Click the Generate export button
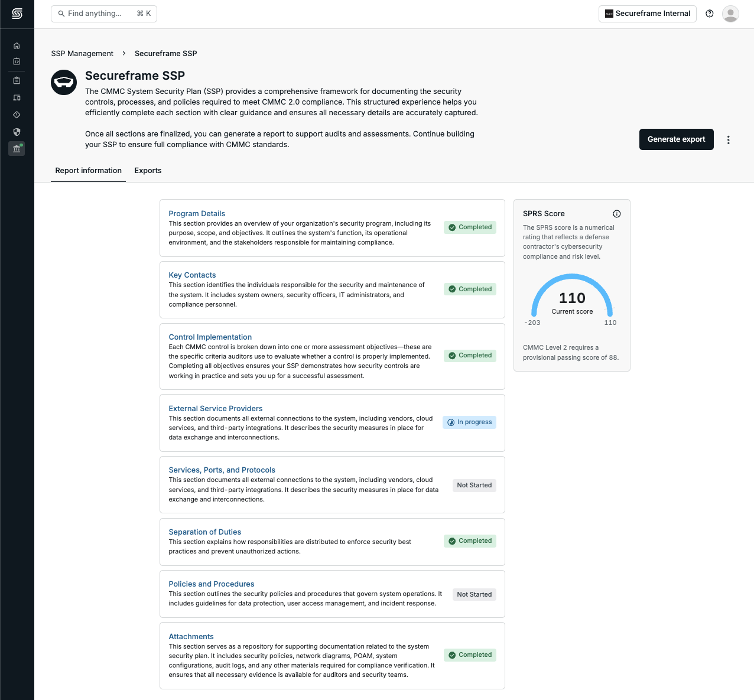Viewport: 754px width, 700px height. point(677,139)
